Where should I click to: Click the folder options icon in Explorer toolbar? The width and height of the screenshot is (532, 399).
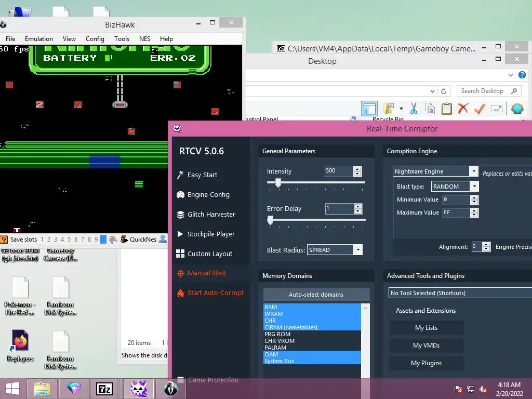tap(388, 109)
